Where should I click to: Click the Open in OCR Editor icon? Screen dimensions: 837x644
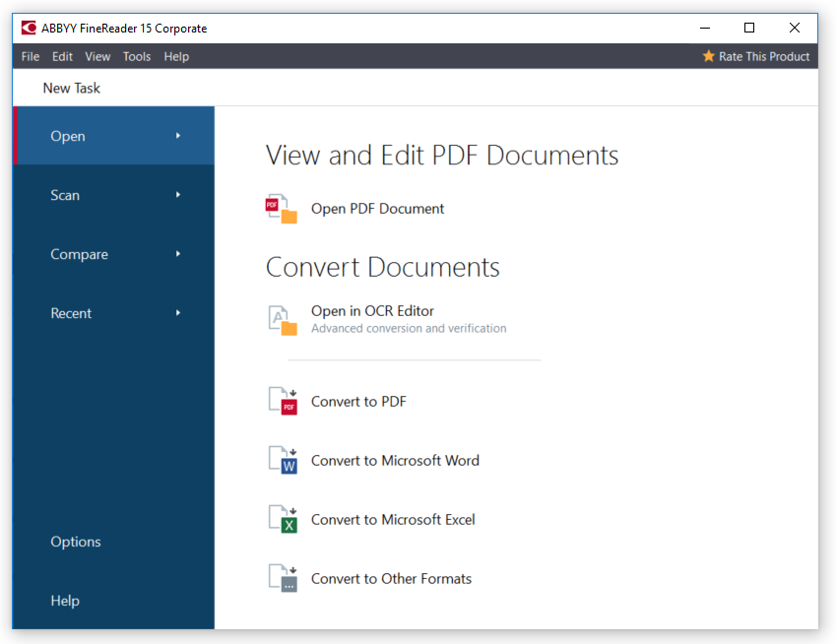tap(283, 320)
